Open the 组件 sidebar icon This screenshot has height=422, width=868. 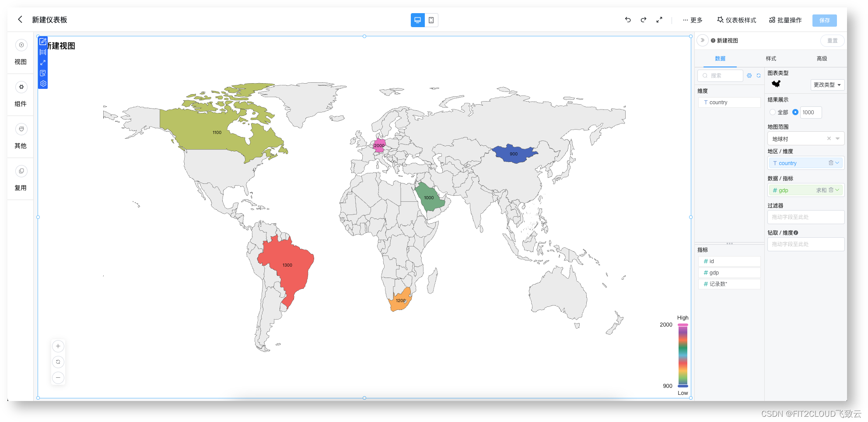point(21,87)
